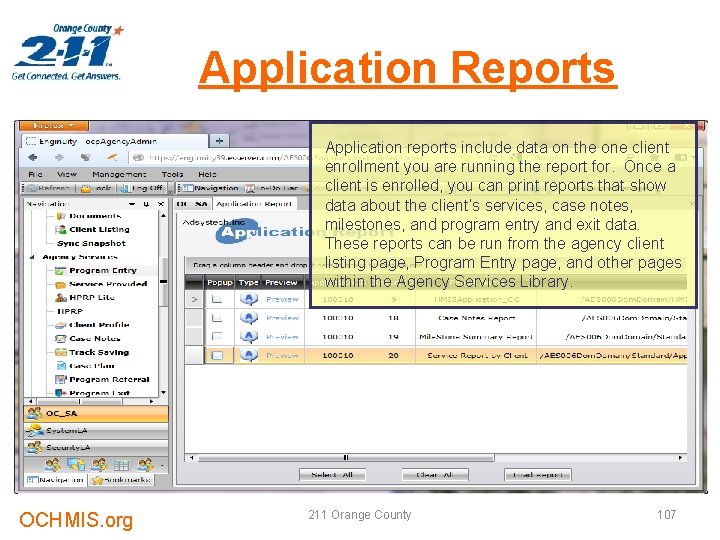Click the type icon in Service Report by Client row
The width and height of the screenshot is (720, 540).
(249, 355)
